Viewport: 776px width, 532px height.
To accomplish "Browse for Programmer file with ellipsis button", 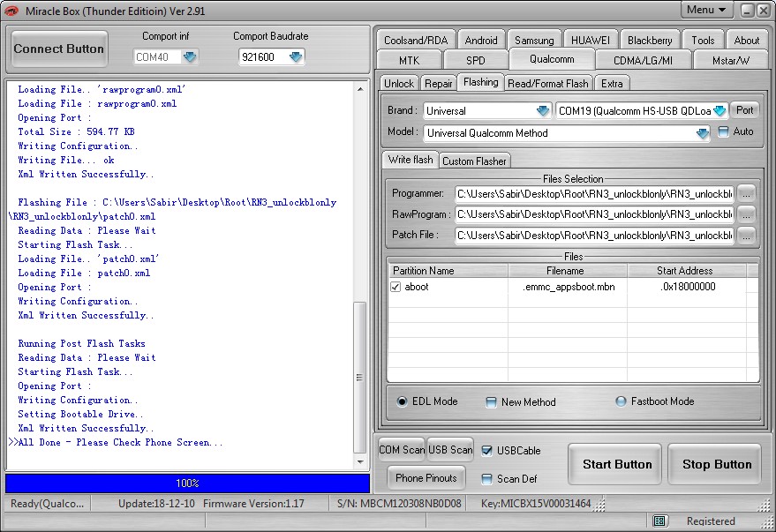I will point(746,194).
